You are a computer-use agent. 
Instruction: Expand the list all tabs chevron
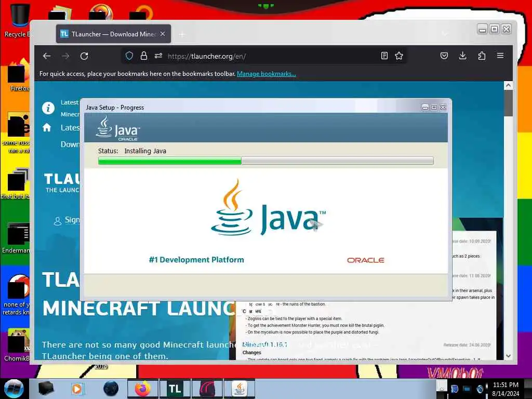445,34
